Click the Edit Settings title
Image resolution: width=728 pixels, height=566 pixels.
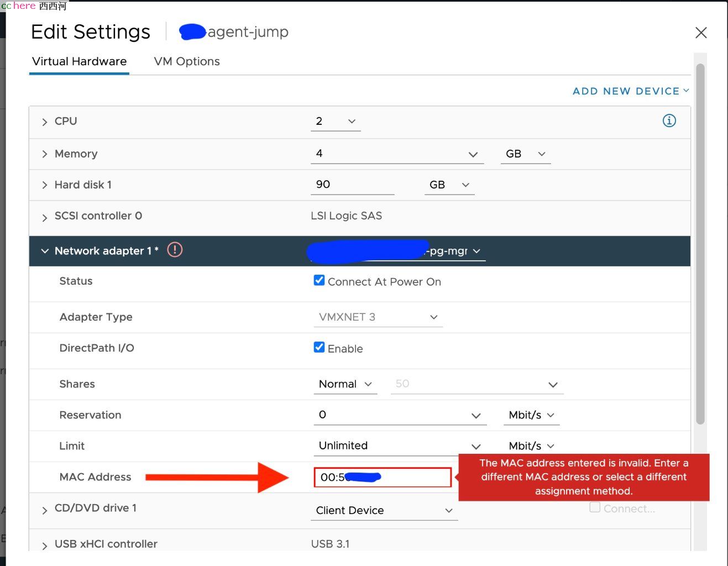coord(91,32)
